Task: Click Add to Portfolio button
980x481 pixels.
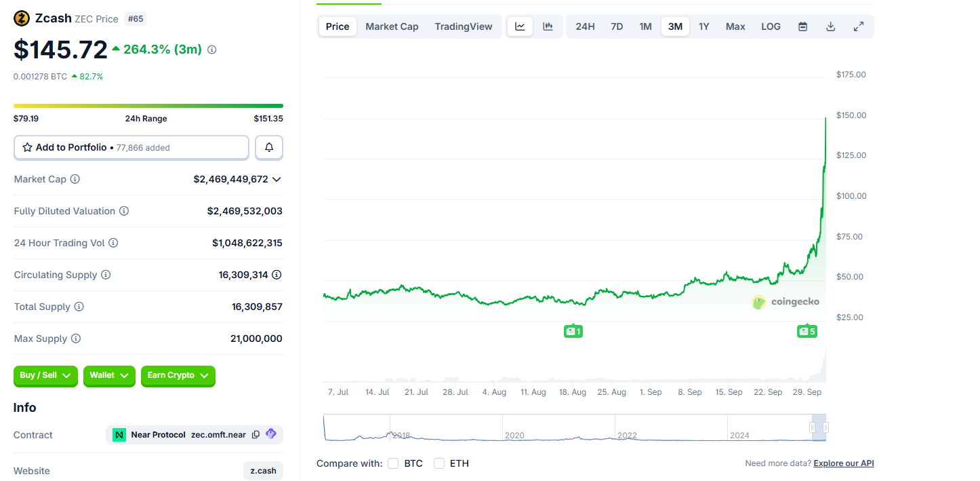Action: point(131,147)
